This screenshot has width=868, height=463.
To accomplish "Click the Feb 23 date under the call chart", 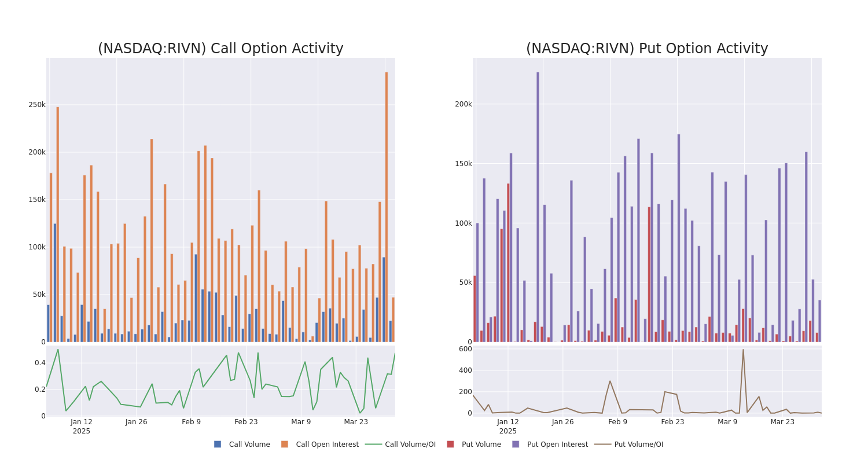I will point(246,422).
